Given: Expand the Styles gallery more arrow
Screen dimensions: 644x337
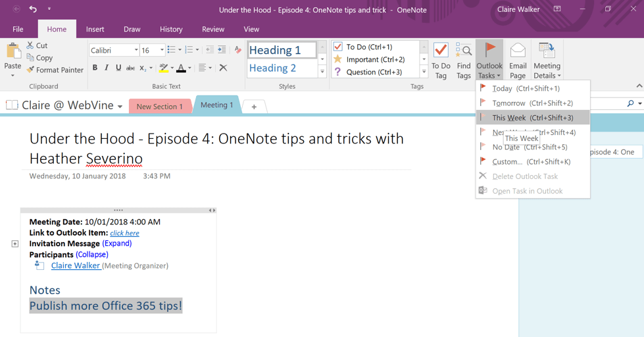Looking at the screenshot, I should [x=322, y=72].
